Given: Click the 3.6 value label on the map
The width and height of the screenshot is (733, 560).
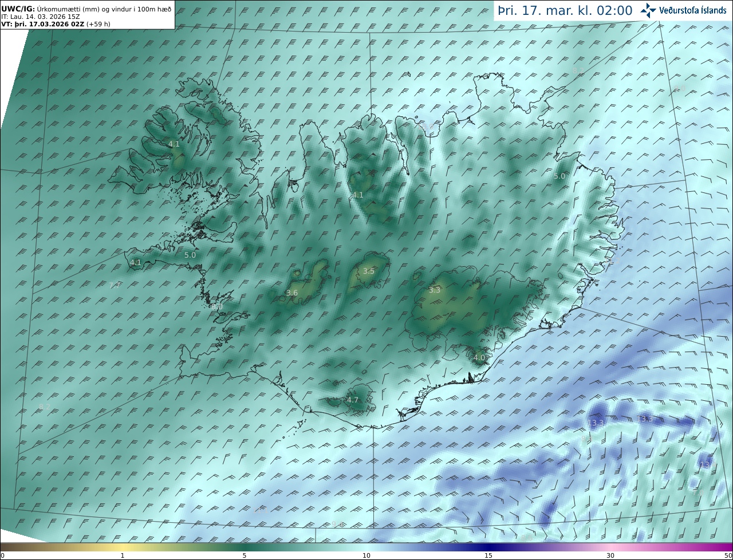Looking at the screenshot, I should [x=291, y=293].
